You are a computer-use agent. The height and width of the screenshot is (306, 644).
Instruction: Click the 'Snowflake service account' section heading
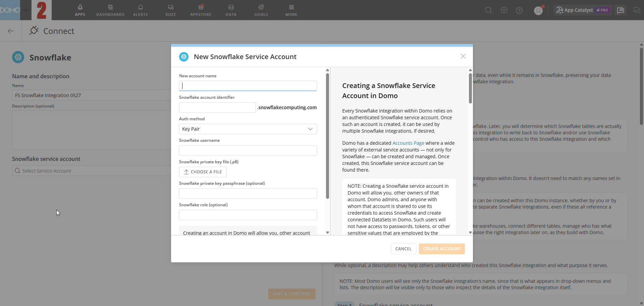click(46, 159)
